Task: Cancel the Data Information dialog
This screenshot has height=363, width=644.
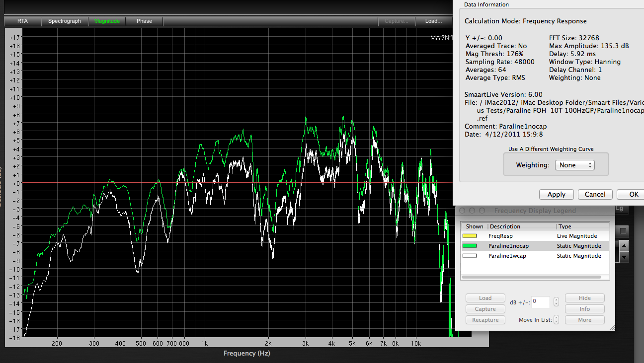Action: pyautogui.click(x=595, y=195)
